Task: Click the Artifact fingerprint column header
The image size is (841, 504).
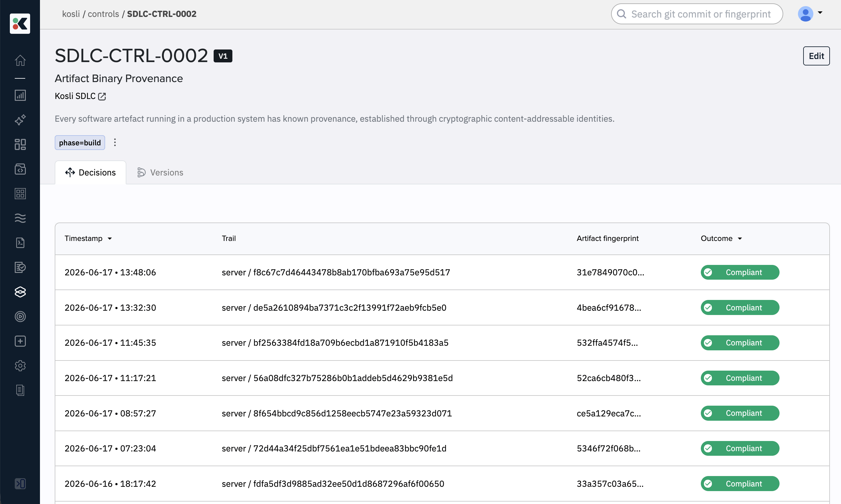Action: (x=607, y=238)
